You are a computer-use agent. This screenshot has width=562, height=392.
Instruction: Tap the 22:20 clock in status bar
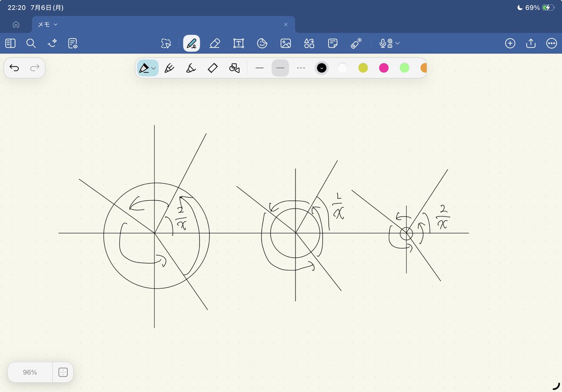click(16, 7)
